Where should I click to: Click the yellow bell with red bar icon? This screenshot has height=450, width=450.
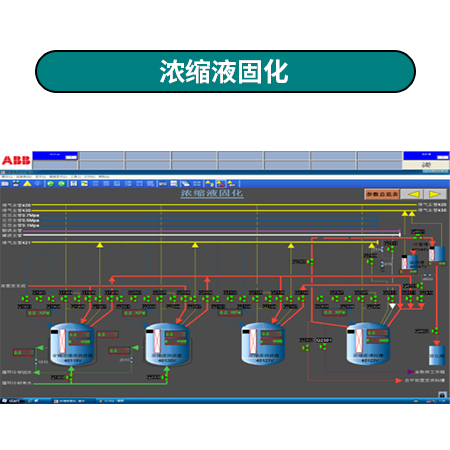tap(221, 184)
